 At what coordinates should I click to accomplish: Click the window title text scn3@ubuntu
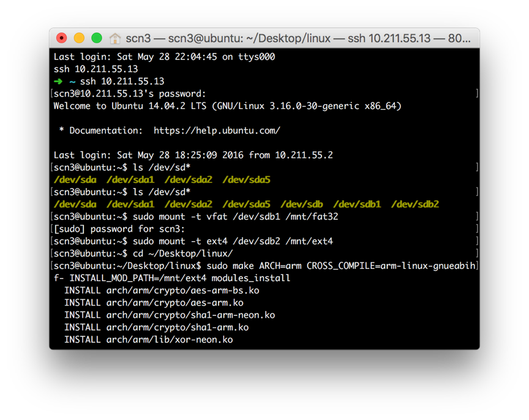point(206,39)
